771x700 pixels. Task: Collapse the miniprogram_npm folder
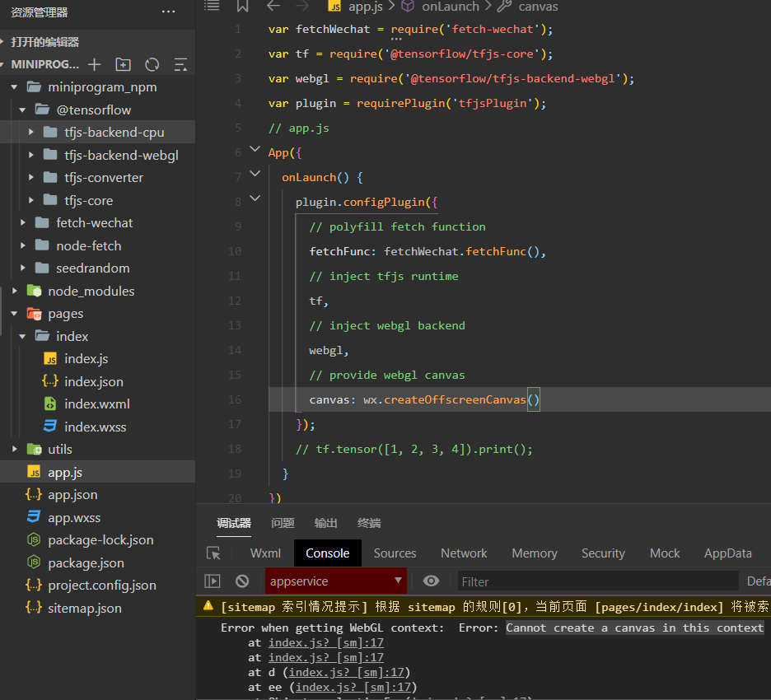point(14,87)
